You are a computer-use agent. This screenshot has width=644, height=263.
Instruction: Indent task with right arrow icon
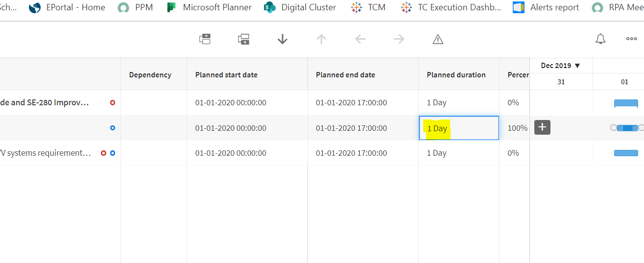pyautogui.click(x=399, y=39)
